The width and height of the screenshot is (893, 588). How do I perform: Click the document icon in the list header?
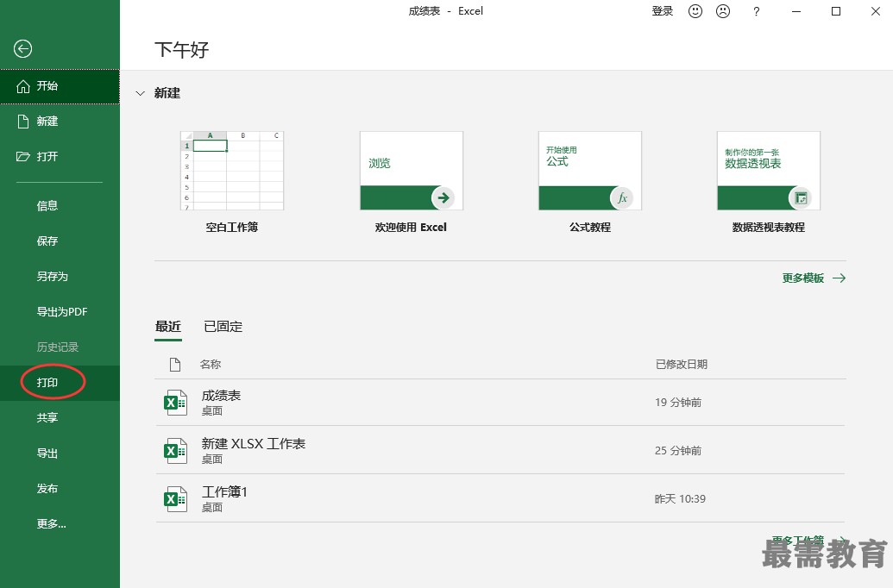tap(175, 365)
